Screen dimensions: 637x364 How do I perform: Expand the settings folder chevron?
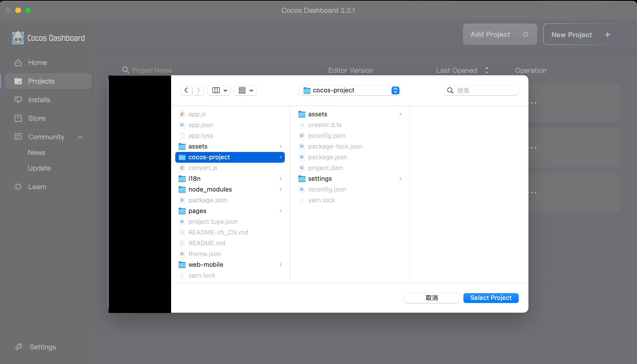pyautogui.click(x=400, y=179)
